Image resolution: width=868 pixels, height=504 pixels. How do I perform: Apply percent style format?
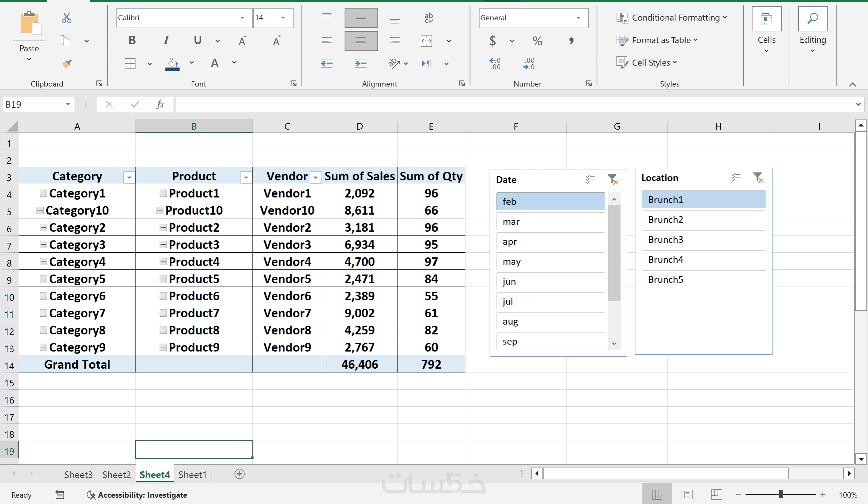(537, 41)
